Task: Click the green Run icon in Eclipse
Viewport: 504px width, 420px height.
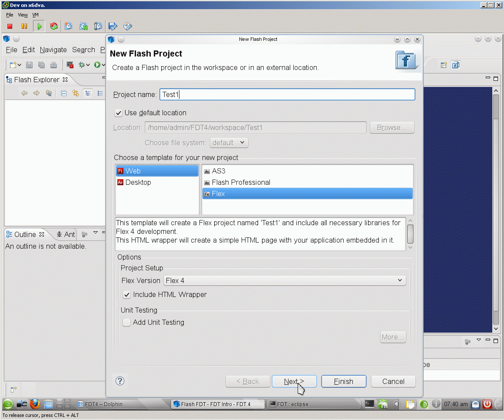Action: 97,65
